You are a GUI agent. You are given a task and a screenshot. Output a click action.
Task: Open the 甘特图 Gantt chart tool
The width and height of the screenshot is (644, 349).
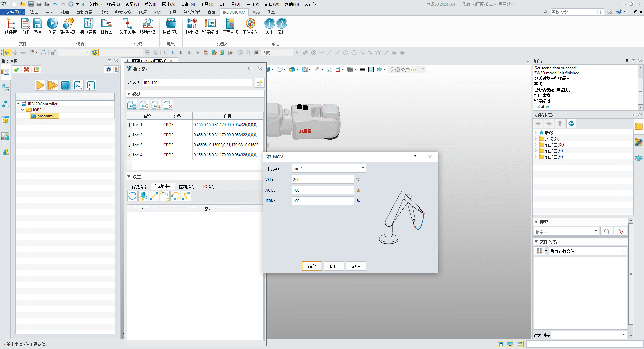(106, 26)
